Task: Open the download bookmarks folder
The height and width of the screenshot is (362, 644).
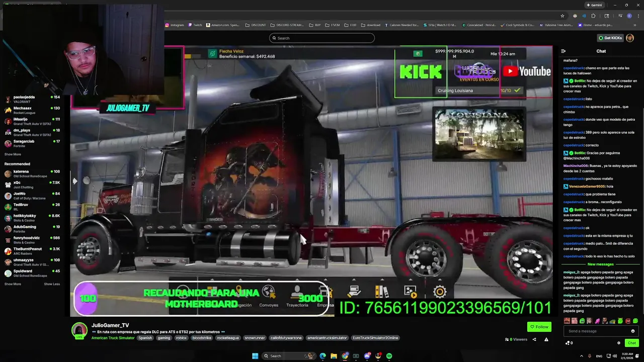Action: tap(371, 25)
